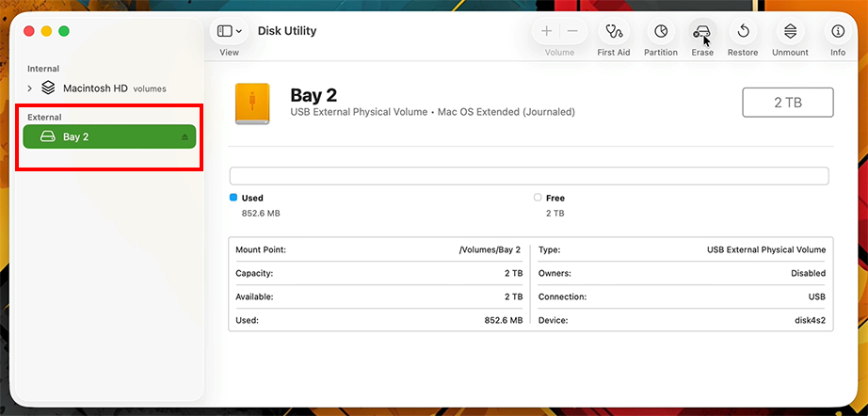This screenshot has height=416, width=868.
Task: Open the View sidebar dropdown
Action: (229, 32)
